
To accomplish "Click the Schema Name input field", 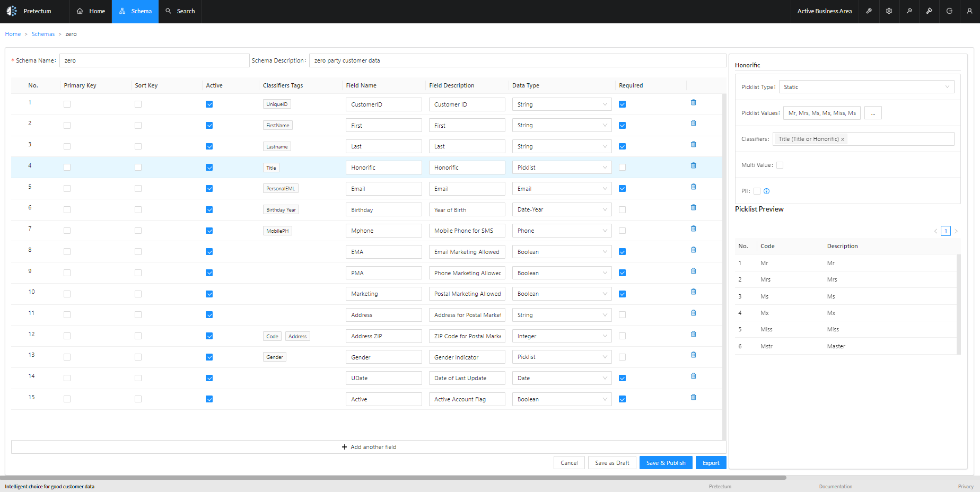I will [154, 60].
